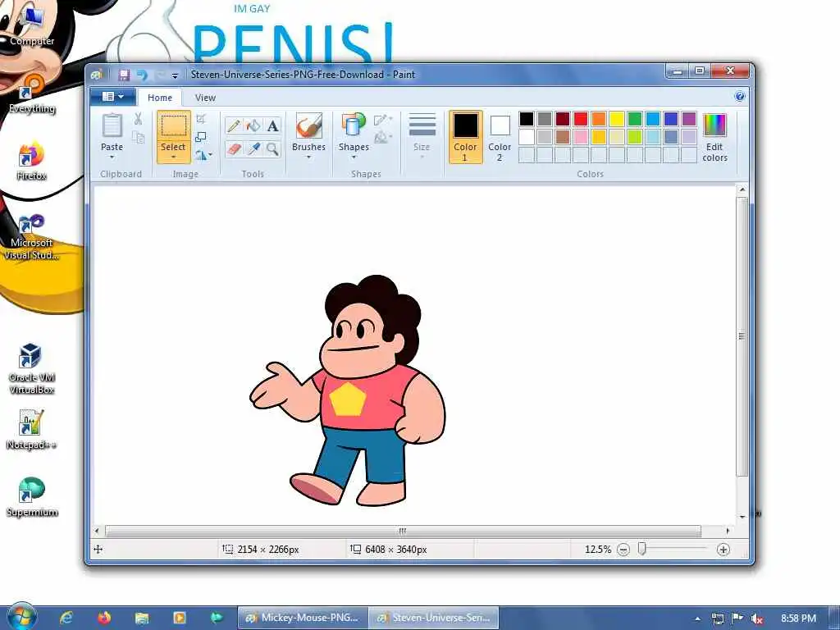Click the Resize icon in Image group
This screenshot has height=630, width=840.
pyautogui.click(x=201, y=137)
